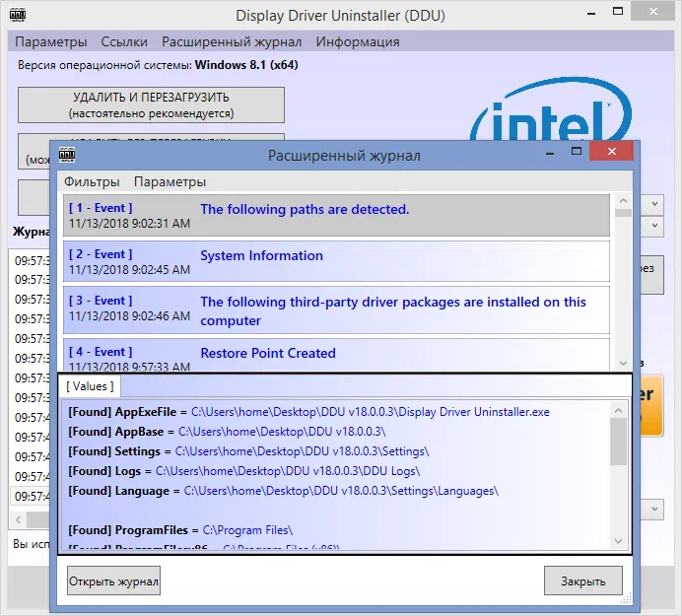Click the Windows 8.1 (x64) OS version text
Viewport: 682px width, 616px height.
(x=246, y=65)
